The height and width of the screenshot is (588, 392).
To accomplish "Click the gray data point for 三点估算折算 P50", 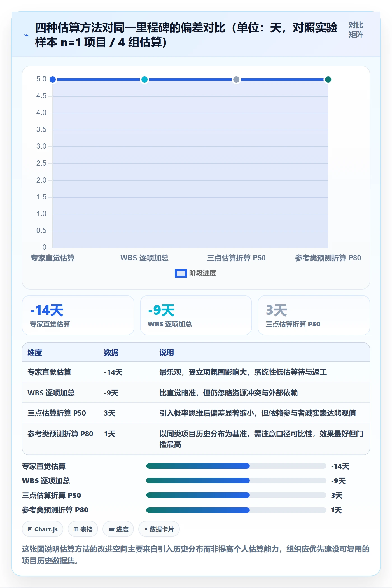I will click(x=236, y=80).
